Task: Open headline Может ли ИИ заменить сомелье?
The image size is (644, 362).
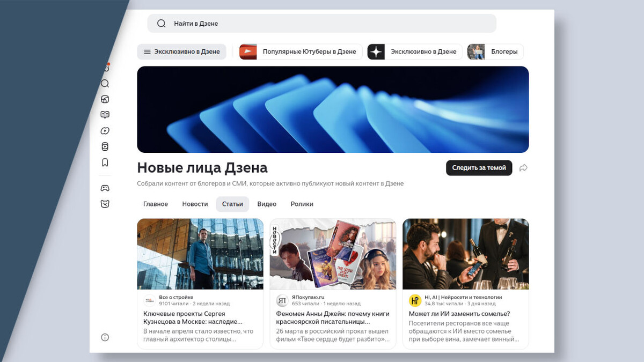Action: tap(459, 314)
